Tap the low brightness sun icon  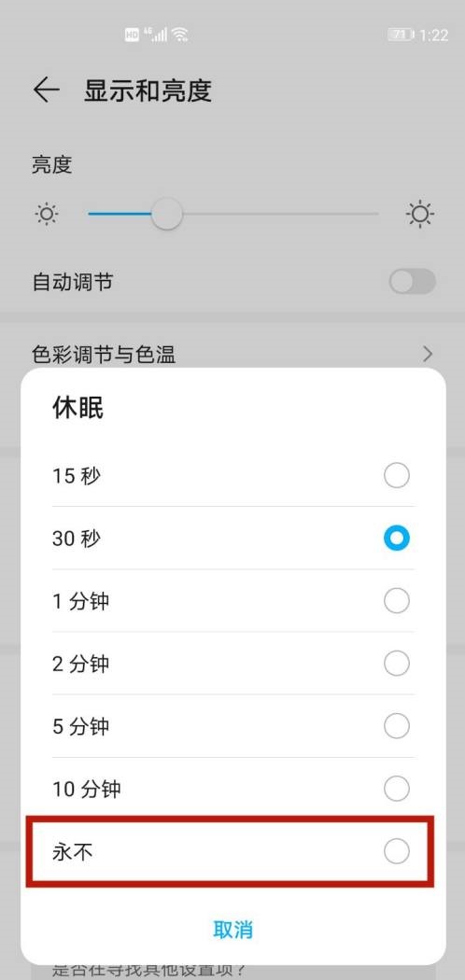(47, 215)
